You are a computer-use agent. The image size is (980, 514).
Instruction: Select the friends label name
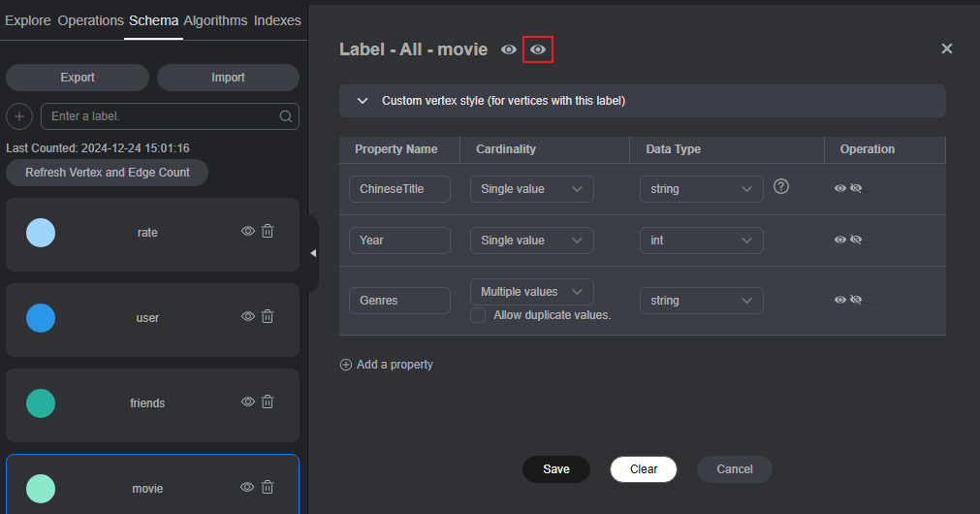click(x=147, y=403)
